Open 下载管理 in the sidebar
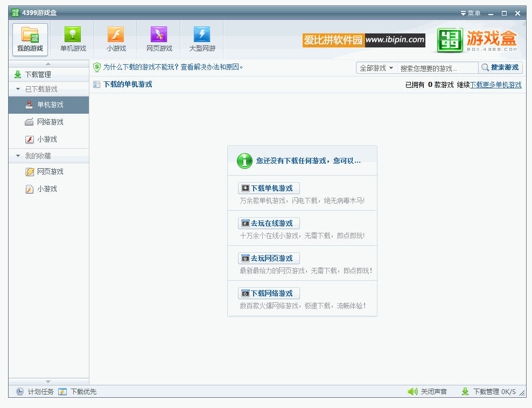 point(48,74)
